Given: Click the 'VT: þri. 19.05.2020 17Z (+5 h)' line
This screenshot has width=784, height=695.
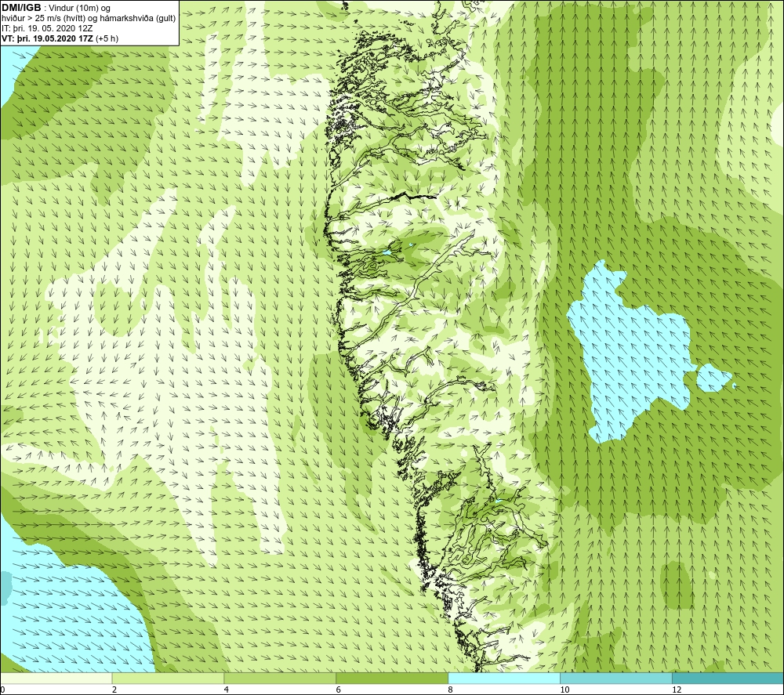Looking at the screenshot, I should (60, 38).
